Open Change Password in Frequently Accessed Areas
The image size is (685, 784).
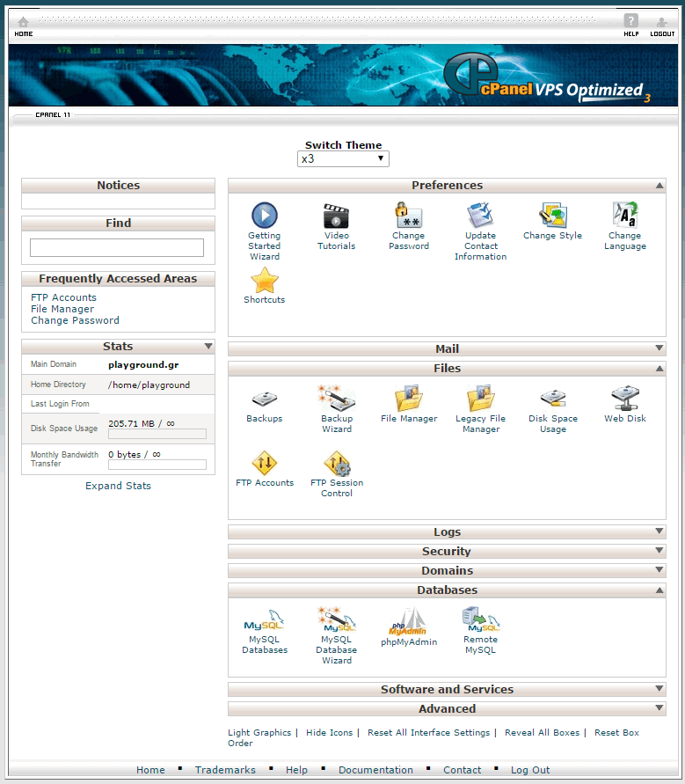point(75,320)
